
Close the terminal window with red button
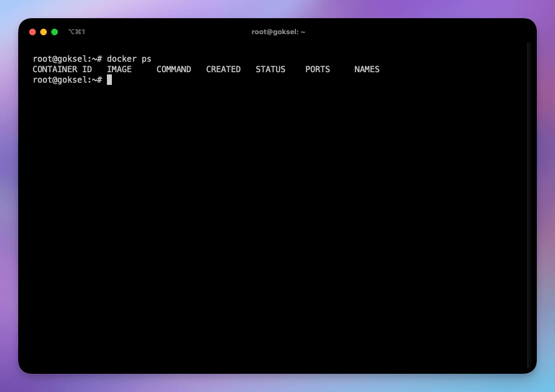tap(33, 32)
